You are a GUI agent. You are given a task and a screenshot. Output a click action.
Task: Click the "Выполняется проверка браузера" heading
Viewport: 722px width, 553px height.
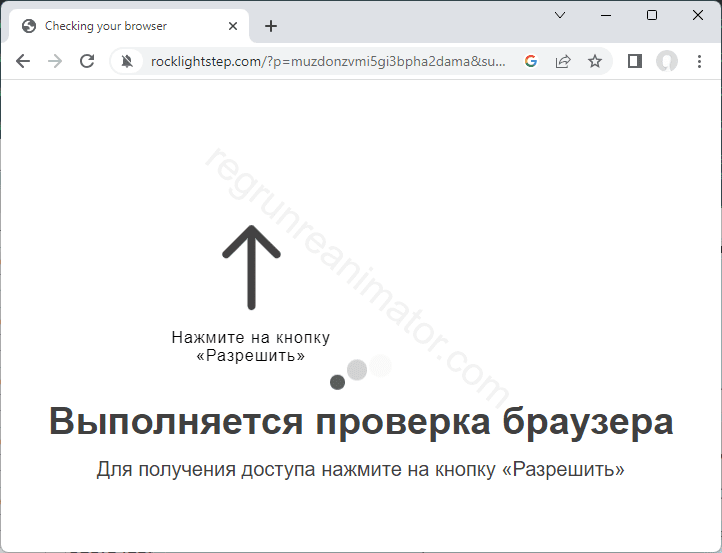click(361, 421)
